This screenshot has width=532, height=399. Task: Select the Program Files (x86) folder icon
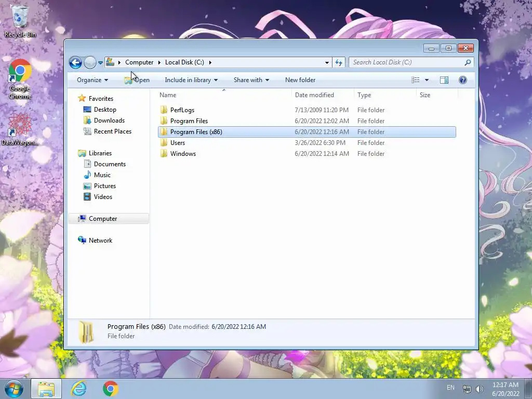coord(164,131)
